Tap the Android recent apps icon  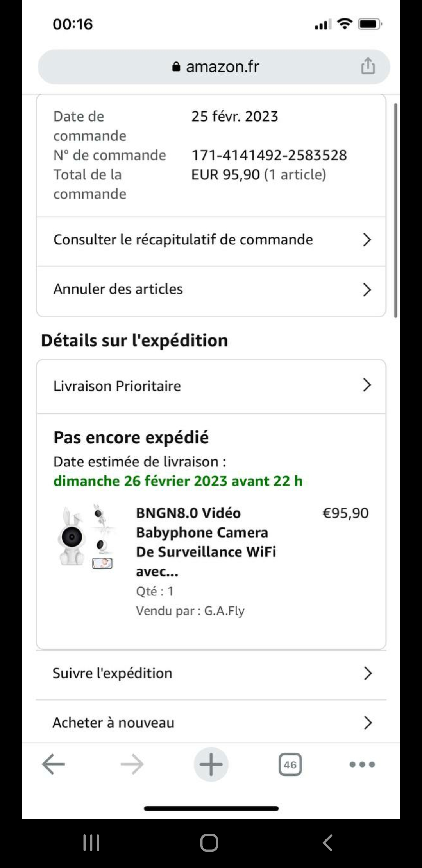coord(91,843)
